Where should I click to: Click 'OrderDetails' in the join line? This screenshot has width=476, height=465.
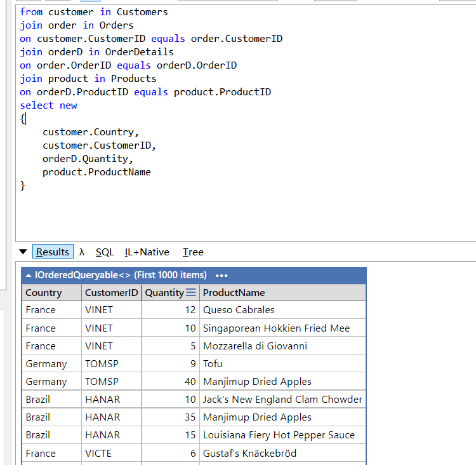140,52
